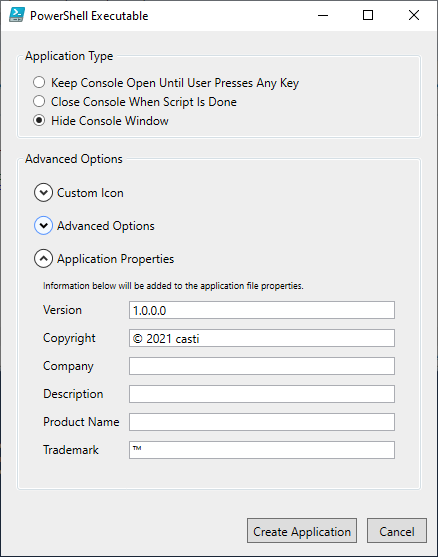Click the Application Properties heading text
The height and width of the screenshot is (557, 438).
115,259
